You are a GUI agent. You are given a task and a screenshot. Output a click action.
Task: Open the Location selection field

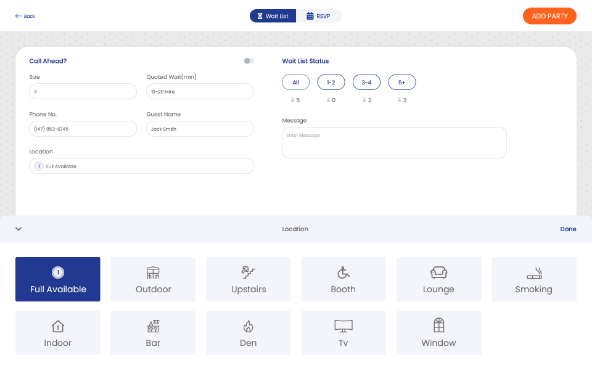point(141,166)
